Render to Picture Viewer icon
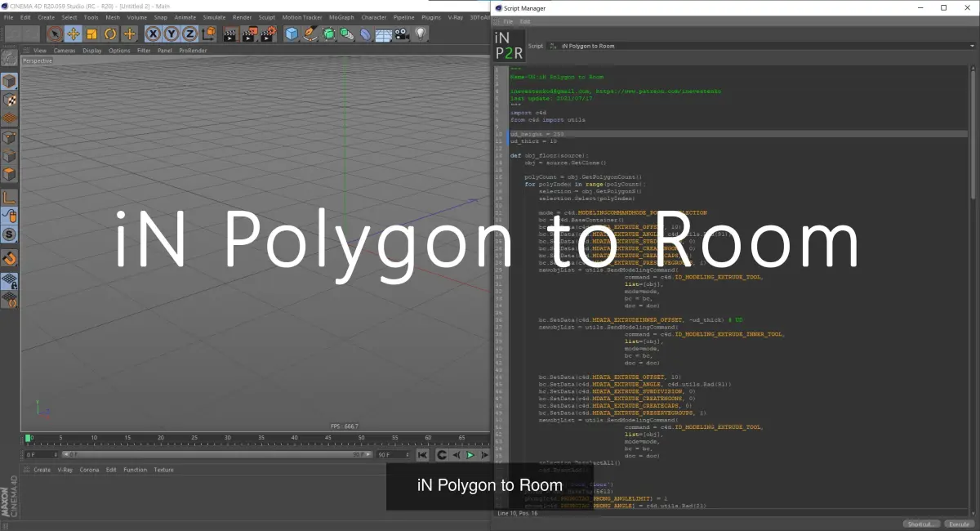The width and height of the screenshot is (980, 531). click(249, 33)
